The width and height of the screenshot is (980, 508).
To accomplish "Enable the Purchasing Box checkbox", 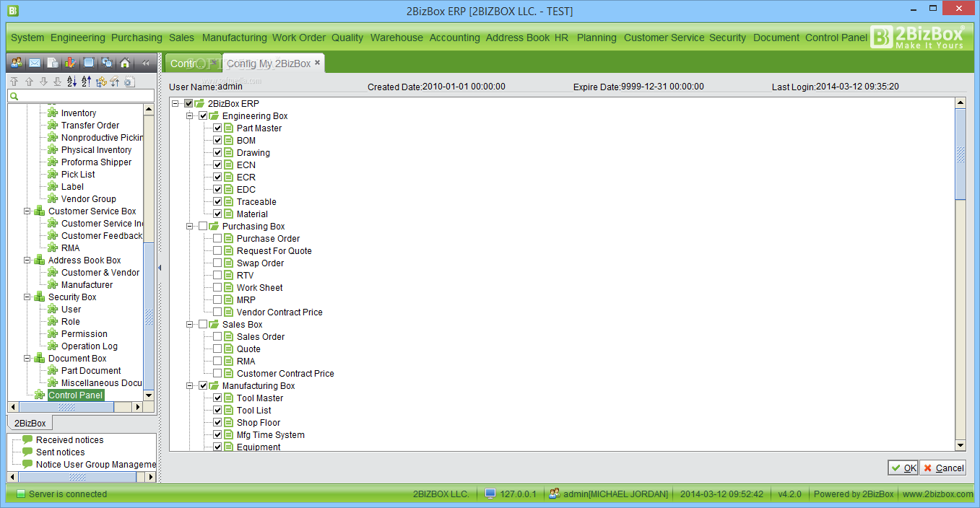I will (x=203, y=226).
